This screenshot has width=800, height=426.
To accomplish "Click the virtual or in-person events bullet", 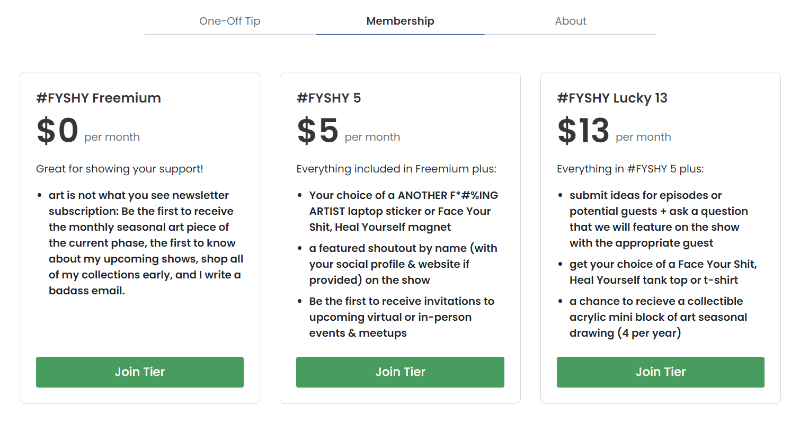I will click(x=402, y=317).
